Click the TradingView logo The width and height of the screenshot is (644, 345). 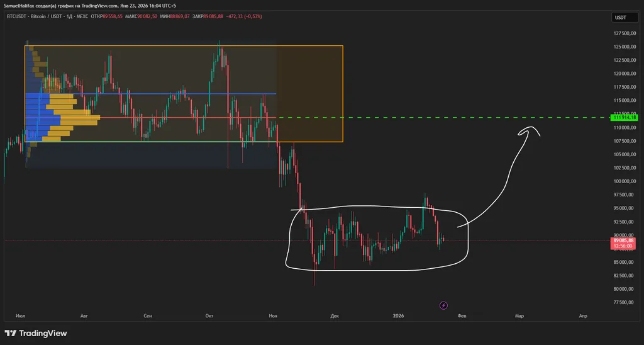36,333
